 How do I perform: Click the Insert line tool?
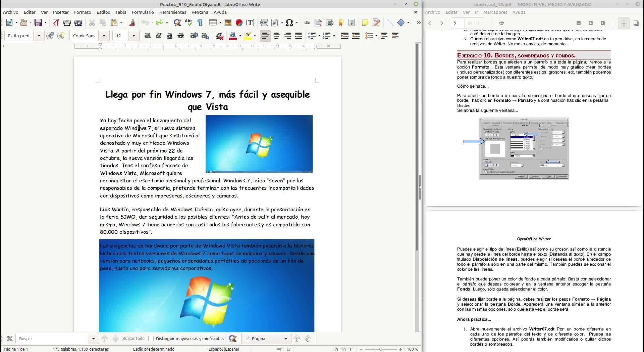[x=390, y=23]
